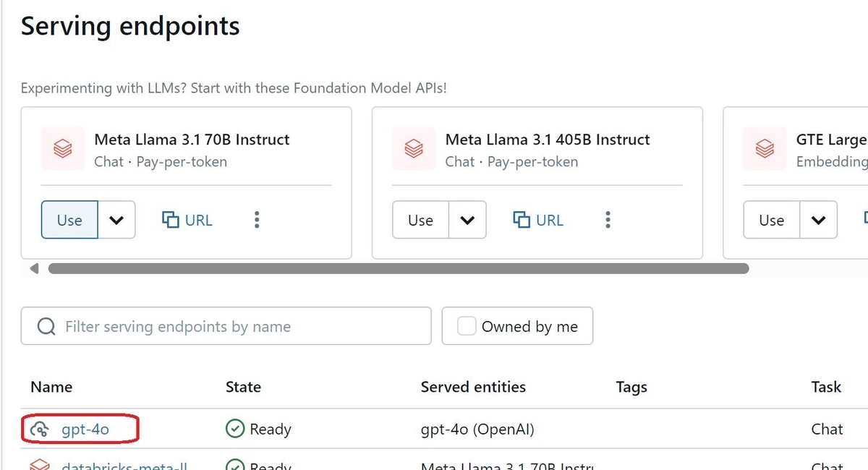Screen dimensions: 868x470
Task: Click the GTE Large embedding model icon
Action: pyautogui.click(x=765, y=148)
